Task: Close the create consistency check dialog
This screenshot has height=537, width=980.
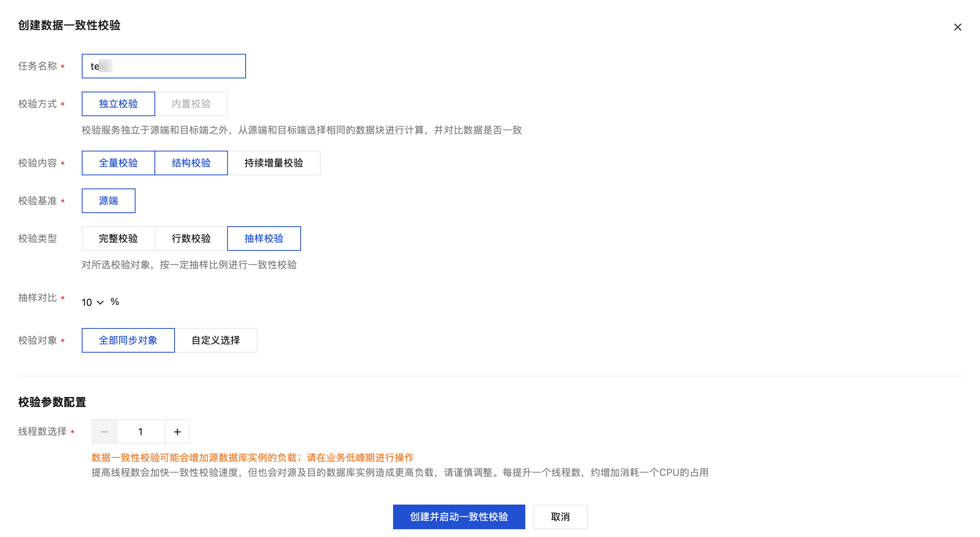Action: pos(957,27)
